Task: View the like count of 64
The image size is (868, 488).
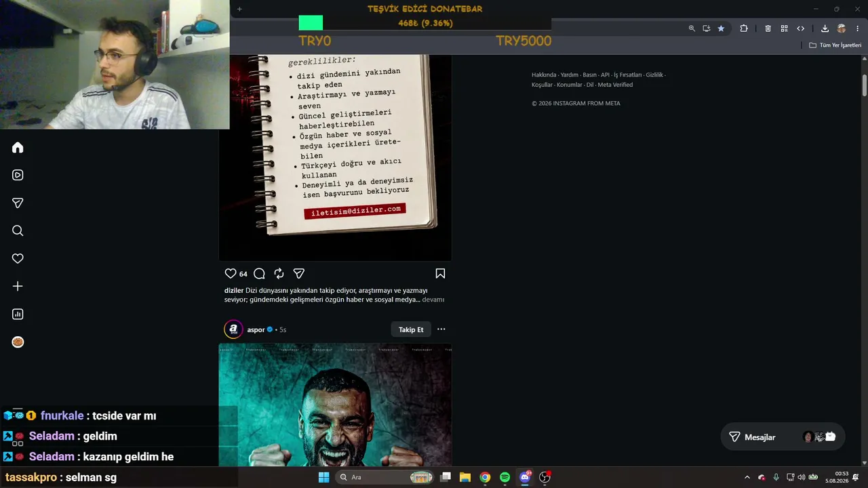Action: (x=243, y=274)
